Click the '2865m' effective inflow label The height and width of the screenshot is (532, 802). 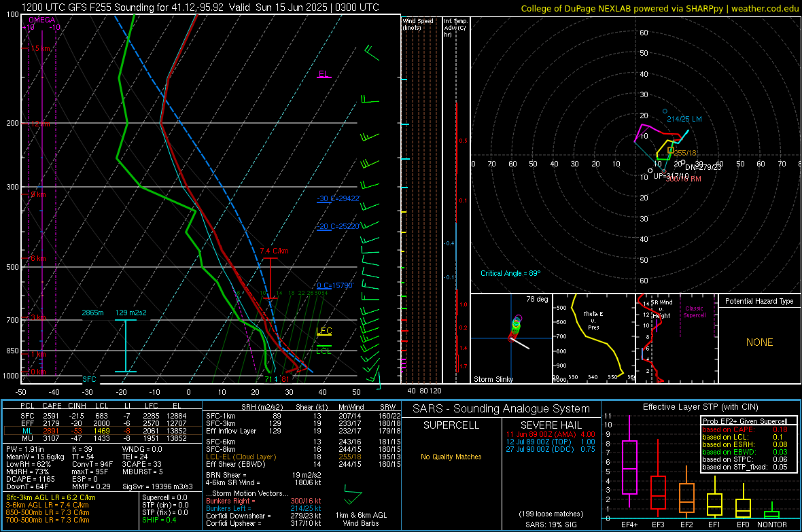point(92,313)
